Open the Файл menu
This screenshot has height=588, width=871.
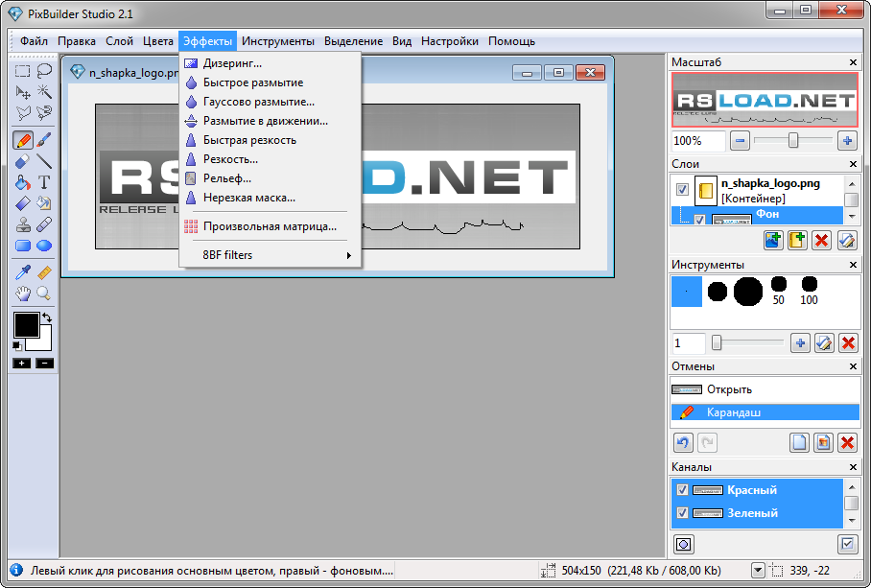tap(34, 41)
